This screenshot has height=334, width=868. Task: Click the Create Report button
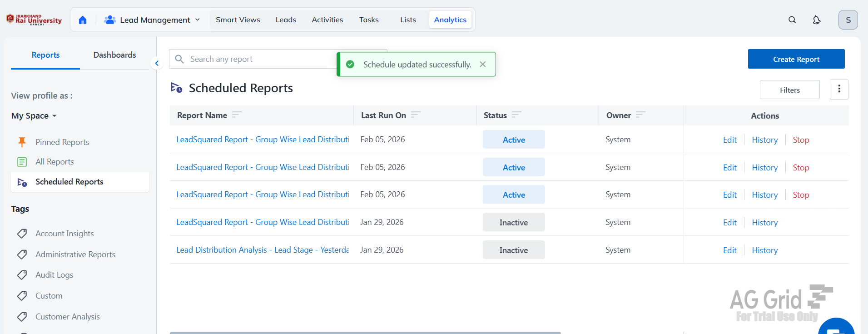tap(796, 59)
